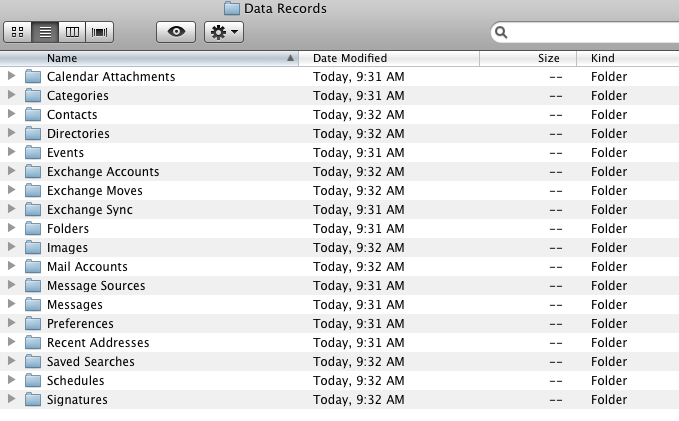Click the Preferences folder icon
The width and height of the screenshot is (679, 421).
point(33,324)
